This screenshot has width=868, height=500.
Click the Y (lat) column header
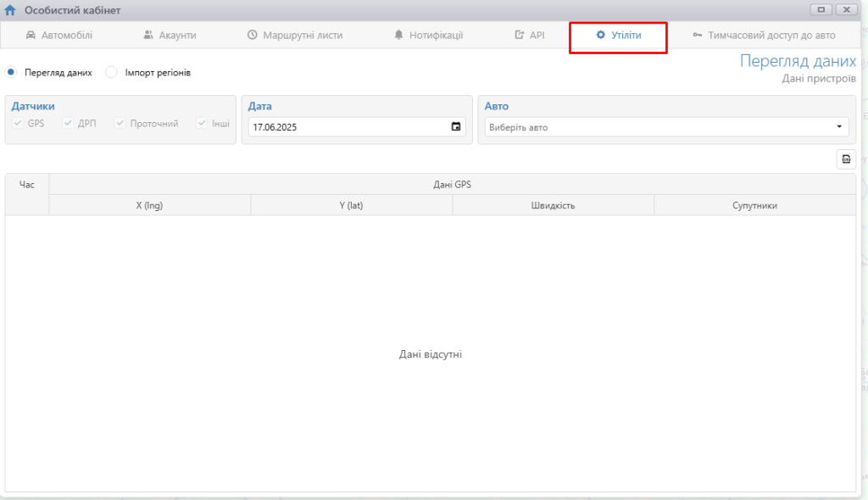351,205
